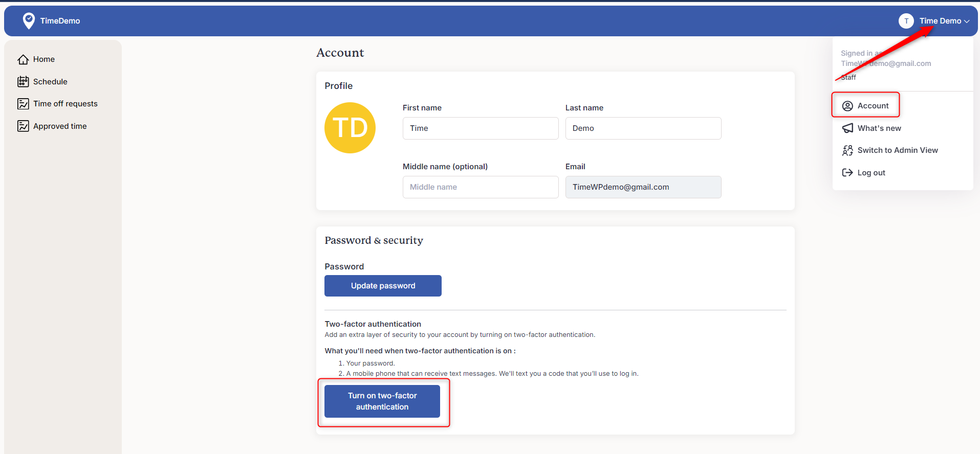This screenshot has width=980, height=454.
Task: Click the Schedule calendar icon
Action: tap(23, 82)
